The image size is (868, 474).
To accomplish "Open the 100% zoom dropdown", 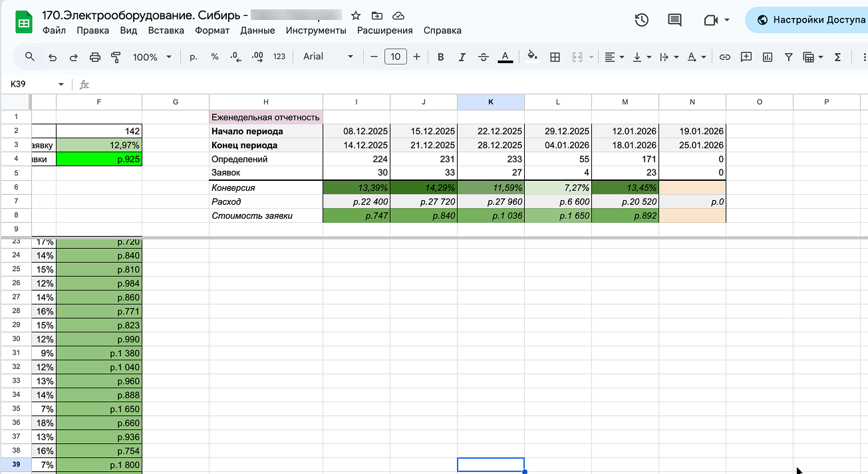I will [x=152, y=57].
